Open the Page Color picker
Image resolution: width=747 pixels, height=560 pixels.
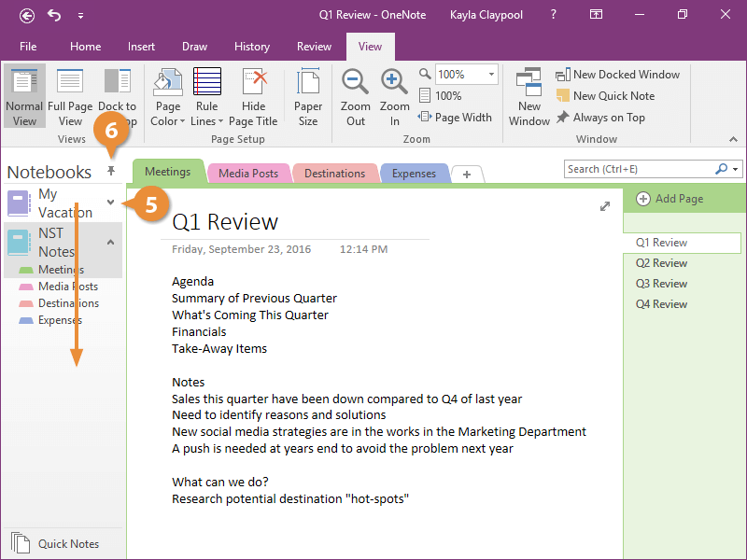168,97
